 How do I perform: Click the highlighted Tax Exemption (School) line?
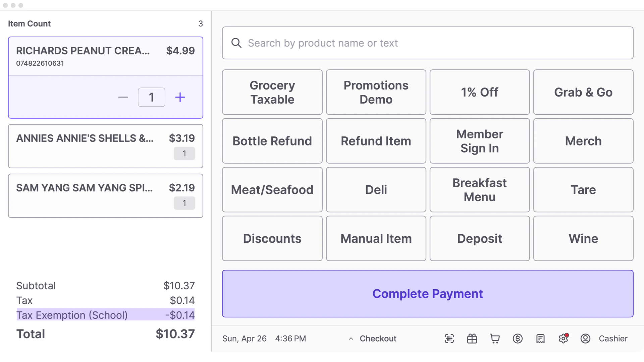[x=105, y=315]
